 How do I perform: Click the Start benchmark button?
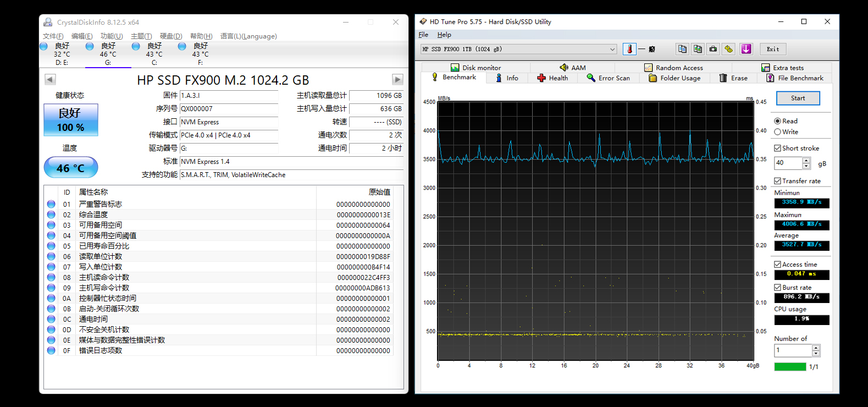[x=798, y=98]
